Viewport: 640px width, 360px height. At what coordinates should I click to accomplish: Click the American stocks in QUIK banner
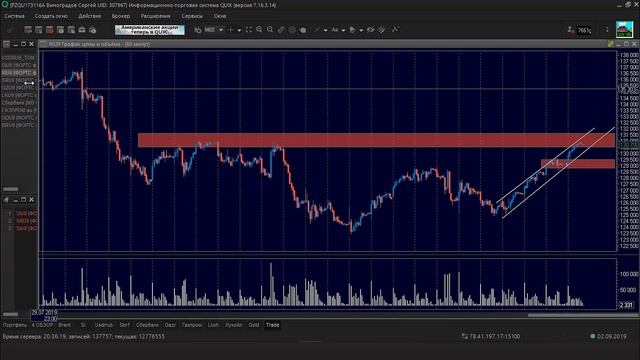pos(150,30)
